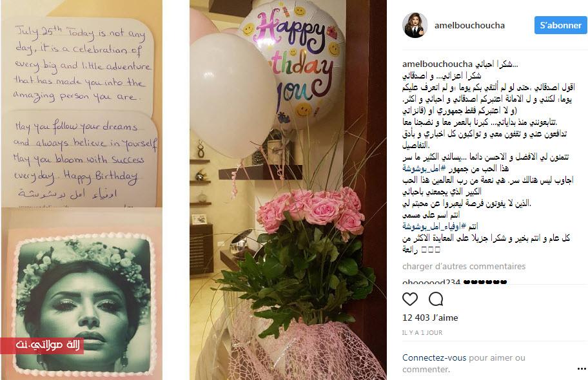
Task: Click the heart like icon
Action: tap(410, 299)
